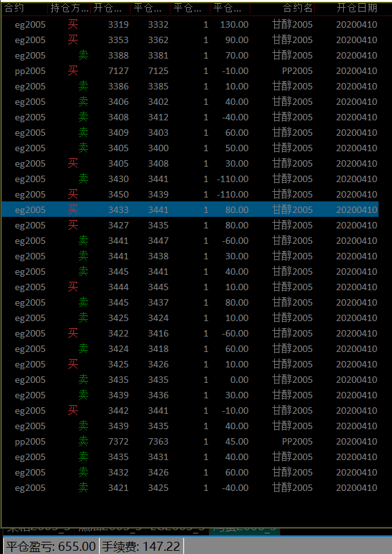Click the close price 3412 cell
The width and height of the screenshot is (392, 554).
click(x=158, y=117)
